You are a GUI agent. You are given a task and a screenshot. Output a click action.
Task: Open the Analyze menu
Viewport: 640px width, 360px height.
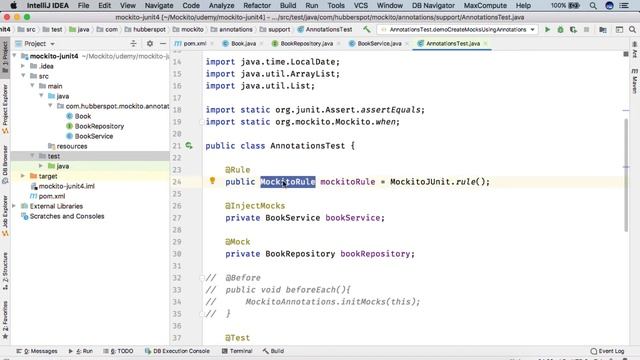click(x=221, y=5)
